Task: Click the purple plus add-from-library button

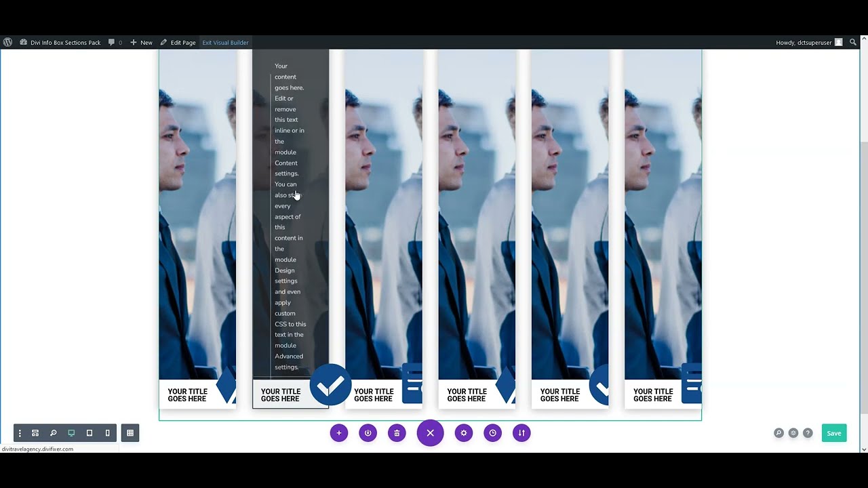Action: (x=339, y=433)
